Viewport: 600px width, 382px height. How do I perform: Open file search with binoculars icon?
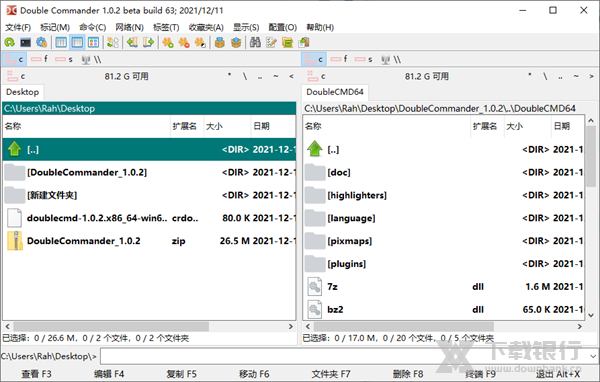click(255, 42)
